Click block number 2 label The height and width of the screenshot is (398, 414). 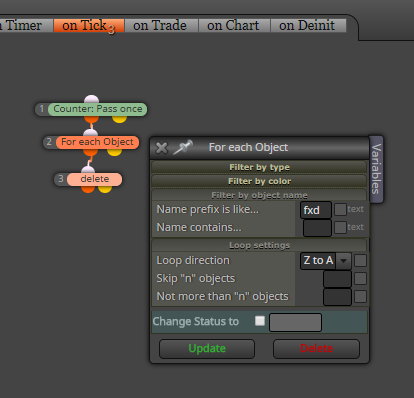coord(49,142)
